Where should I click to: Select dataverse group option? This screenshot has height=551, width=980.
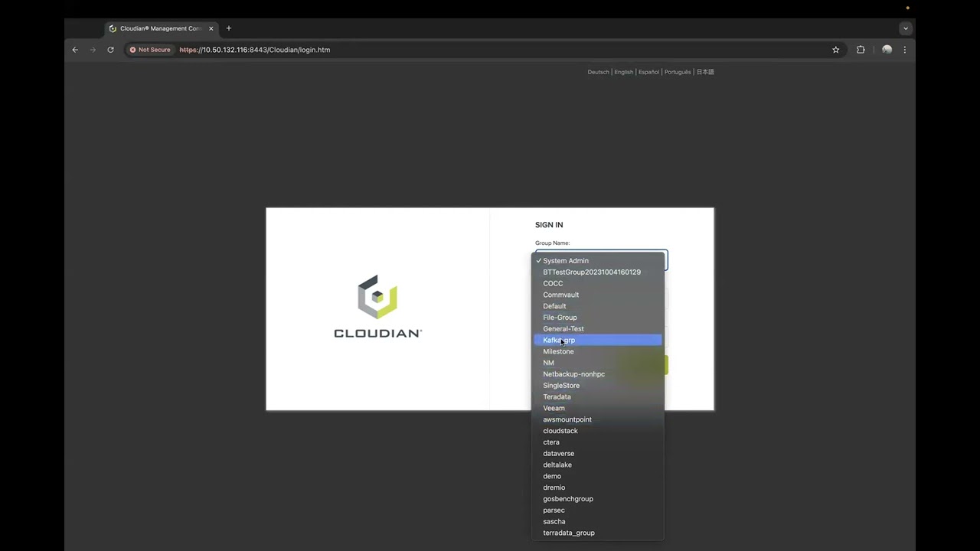[597, 453]
